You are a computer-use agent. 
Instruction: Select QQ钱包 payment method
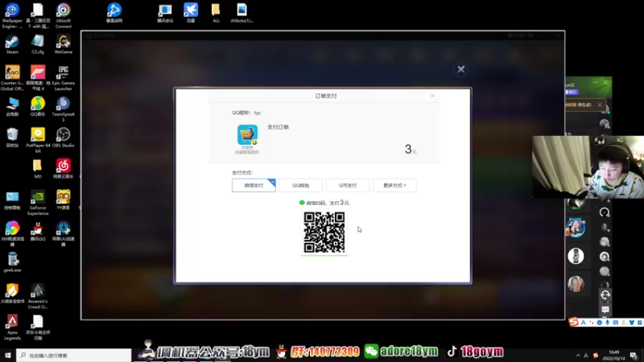click(300, 185)
